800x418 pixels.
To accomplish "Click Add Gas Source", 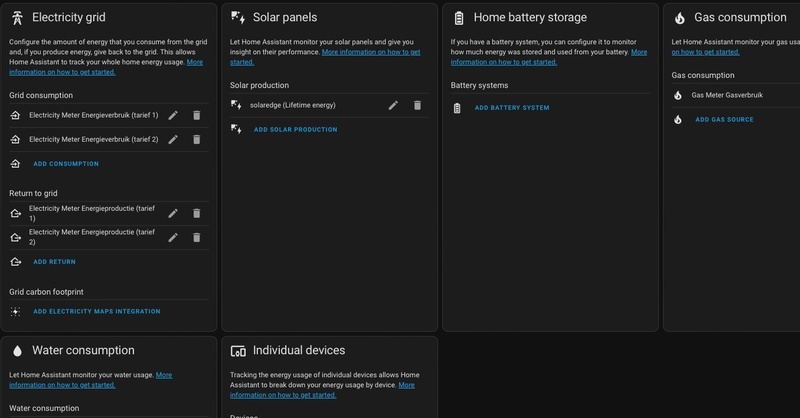I will [x=724, y=120].
